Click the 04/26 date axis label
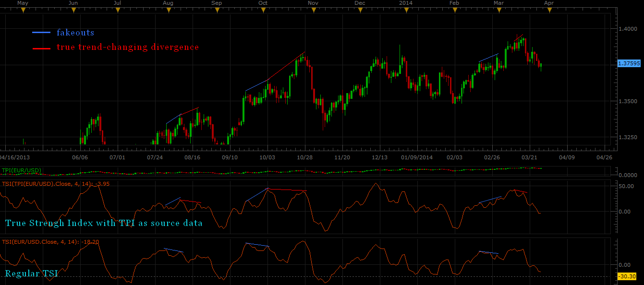The width and height of the screenshot is (644, 285). 604,157
